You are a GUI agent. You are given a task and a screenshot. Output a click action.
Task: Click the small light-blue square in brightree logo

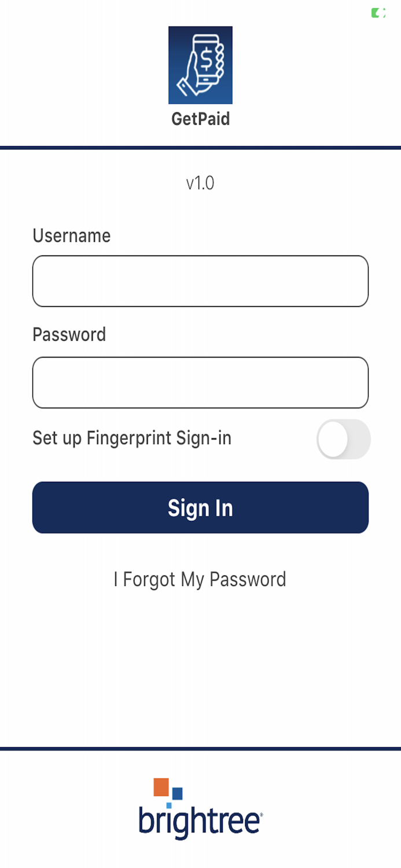click(x=168, y=806)
